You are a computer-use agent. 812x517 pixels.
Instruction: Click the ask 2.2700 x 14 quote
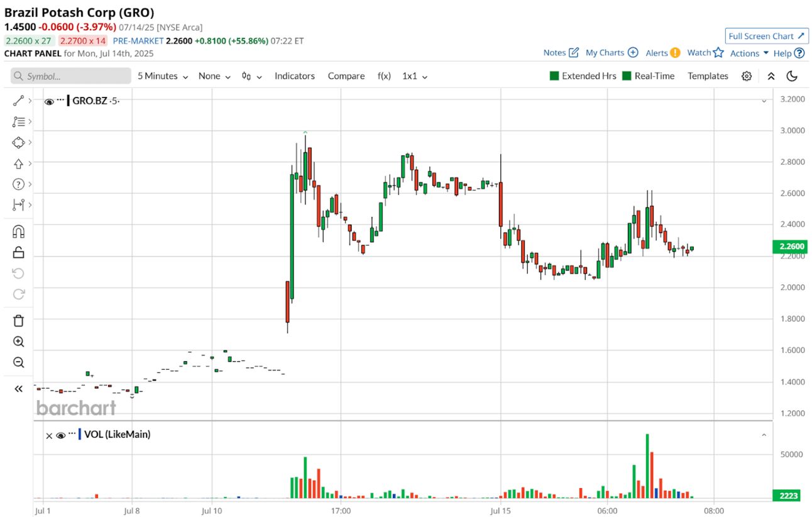coord(83,40)
